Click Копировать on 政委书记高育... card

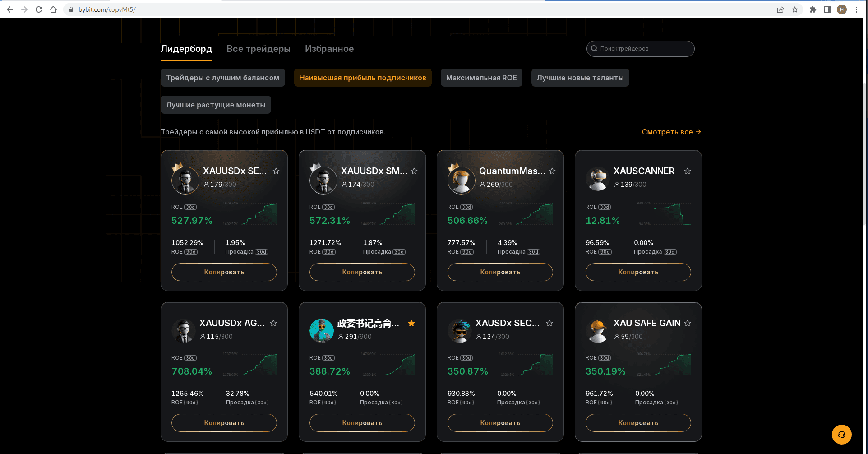pyautogui.click(x=362, y=423)
